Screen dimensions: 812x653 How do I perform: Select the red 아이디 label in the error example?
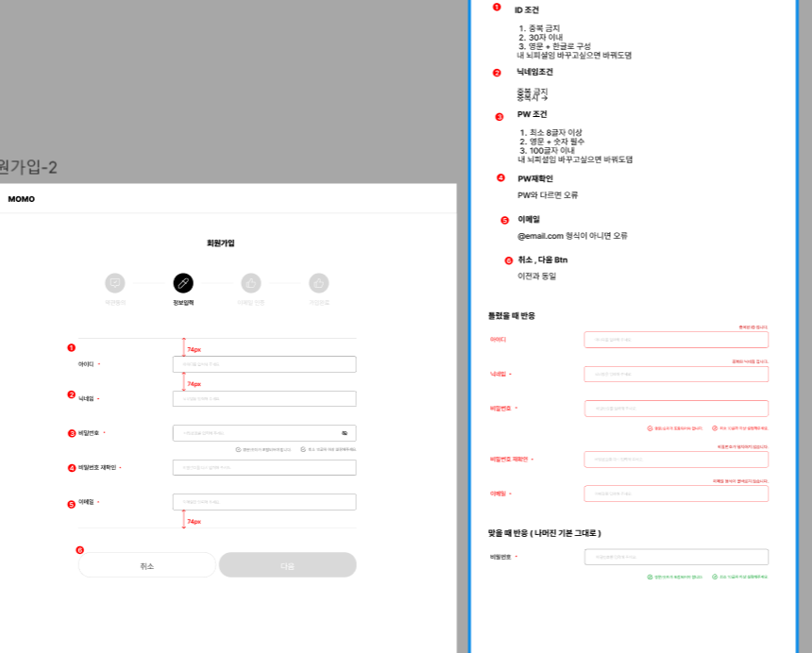pyautogui.click(x=498, y=340)
